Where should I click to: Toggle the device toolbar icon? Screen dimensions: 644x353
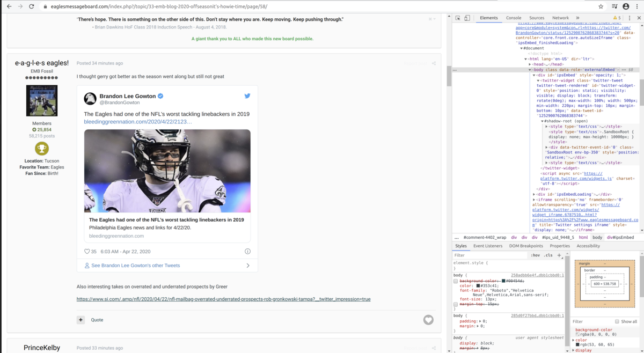pos(467,18)
